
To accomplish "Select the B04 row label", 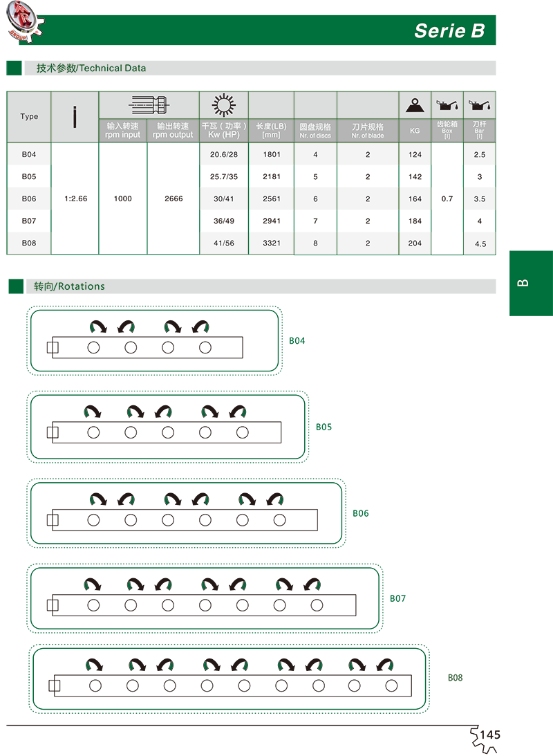I will [28, 155].
